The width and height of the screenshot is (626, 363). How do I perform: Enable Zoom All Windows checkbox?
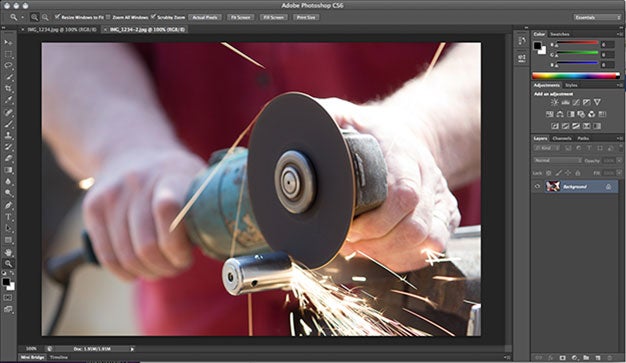point(108,17)
